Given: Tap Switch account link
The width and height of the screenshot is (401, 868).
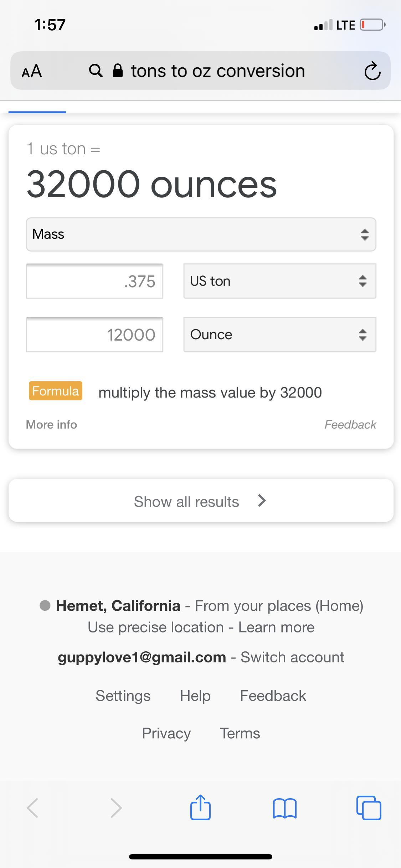Looking at the screenshot, I should coord(292,657).
